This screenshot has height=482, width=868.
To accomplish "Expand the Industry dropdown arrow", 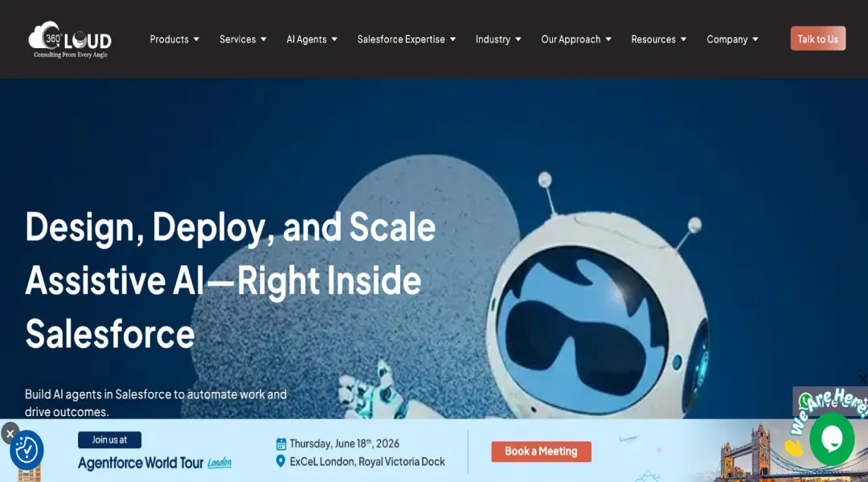I will [518, 39].
